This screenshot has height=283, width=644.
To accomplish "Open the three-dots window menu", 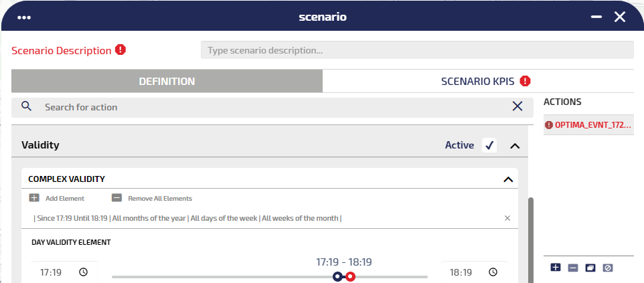I will [25, 17].
